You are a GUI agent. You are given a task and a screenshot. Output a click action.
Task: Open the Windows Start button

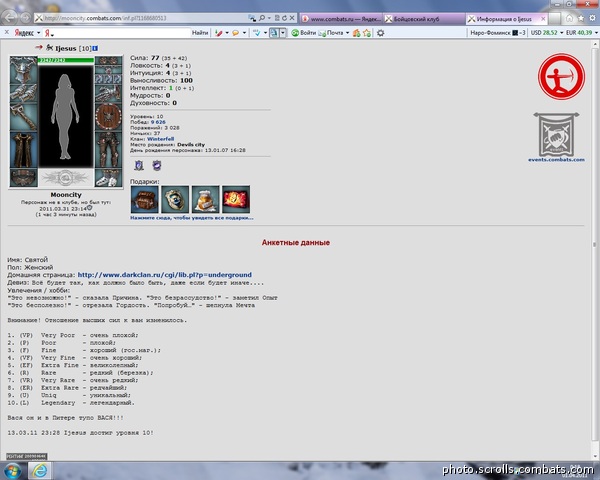(13, 471)
